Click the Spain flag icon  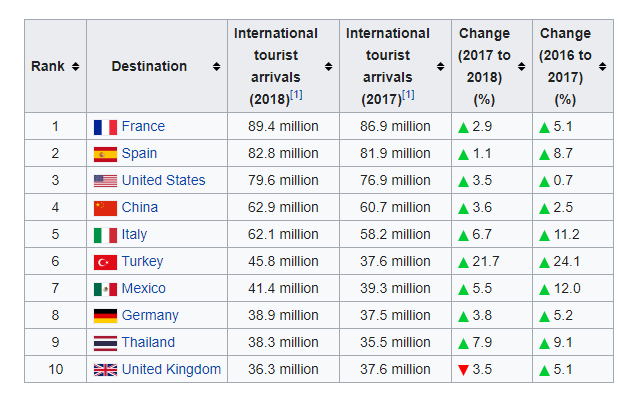pyautogui.click(x=105, y=154)
